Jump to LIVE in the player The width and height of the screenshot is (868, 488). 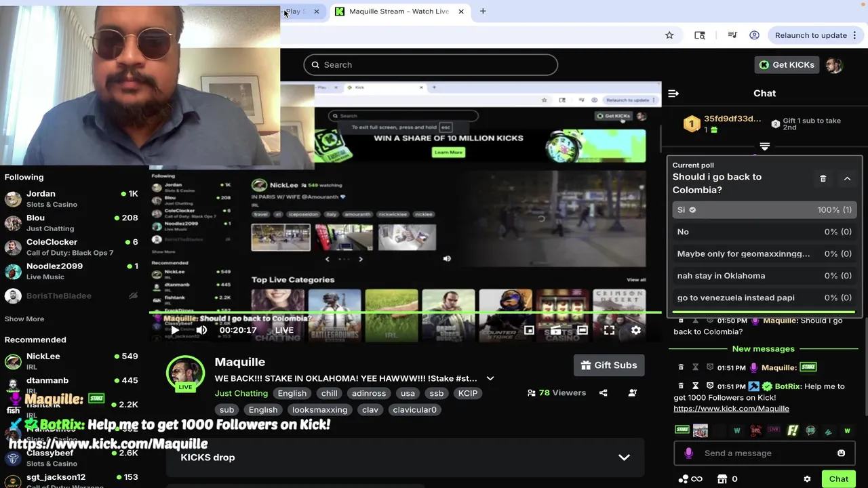tap(284, 330)
